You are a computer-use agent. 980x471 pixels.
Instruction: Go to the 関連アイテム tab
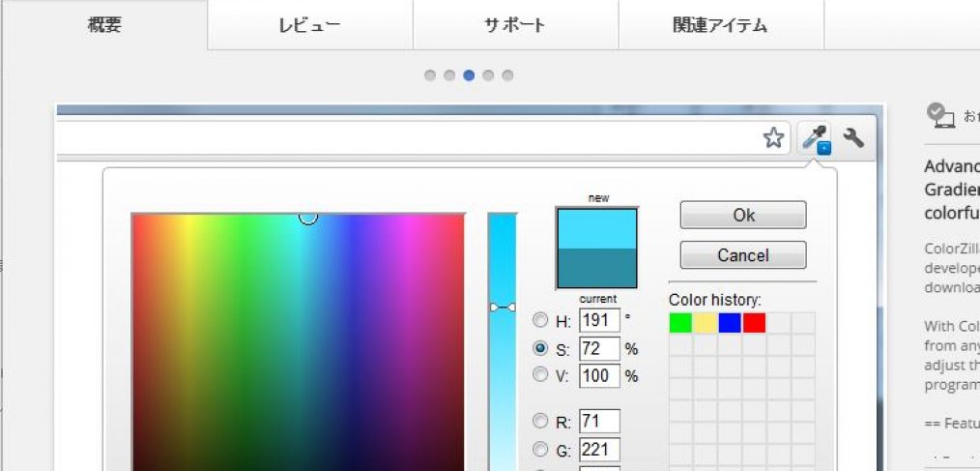(x=720, y=25)
